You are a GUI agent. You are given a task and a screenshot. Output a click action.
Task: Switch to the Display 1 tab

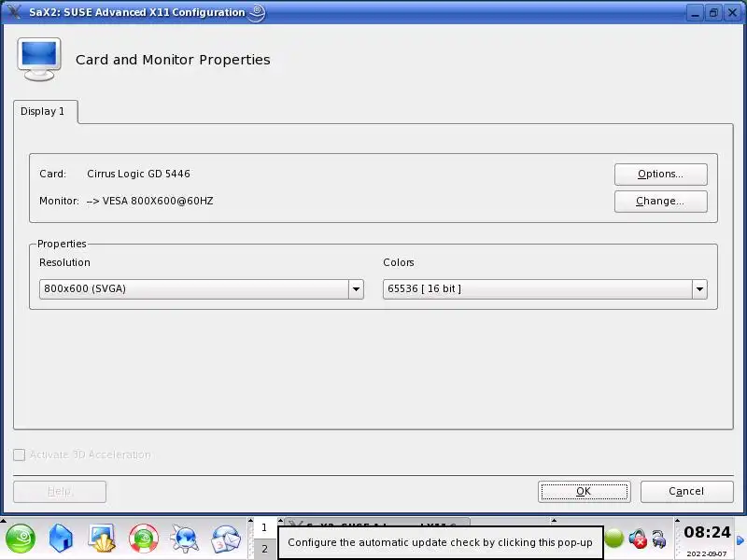click(45, 111)
